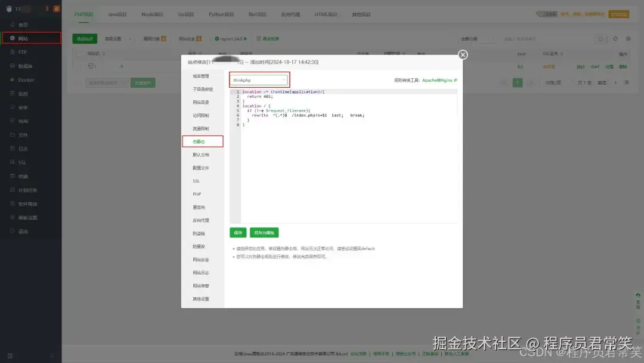Open the 终端 terminal sidebar item
This screenshot has width=644, height=363.
point(24,176)
